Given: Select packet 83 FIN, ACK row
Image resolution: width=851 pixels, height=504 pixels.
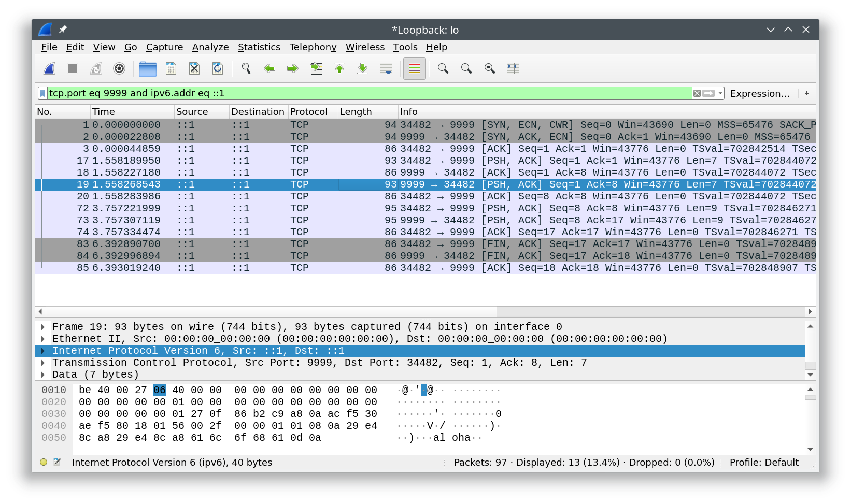Looking at the screenshot, I should 425,244.
